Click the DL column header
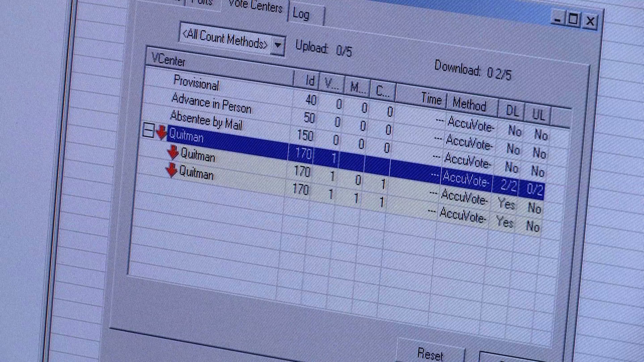The width and height of the screenshot is (644, 362). [512, 111]
